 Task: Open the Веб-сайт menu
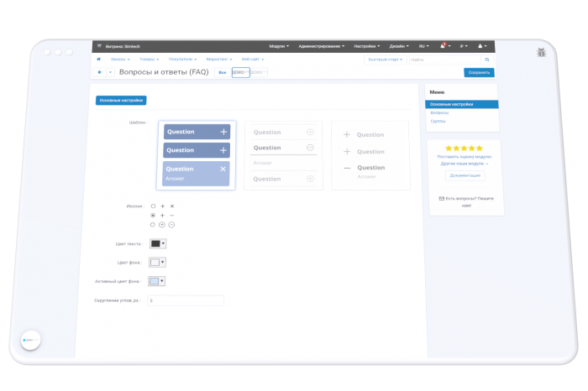(252, 60)
